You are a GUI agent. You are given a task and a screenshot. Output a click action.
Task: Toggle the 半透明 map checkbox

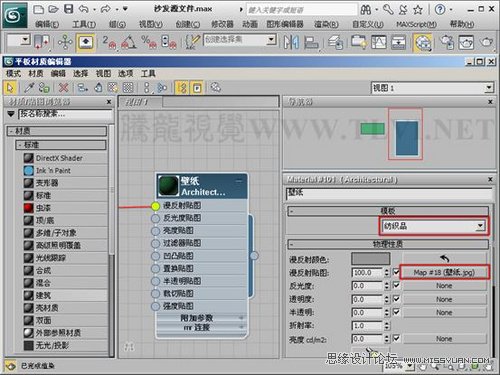point(396,312)
